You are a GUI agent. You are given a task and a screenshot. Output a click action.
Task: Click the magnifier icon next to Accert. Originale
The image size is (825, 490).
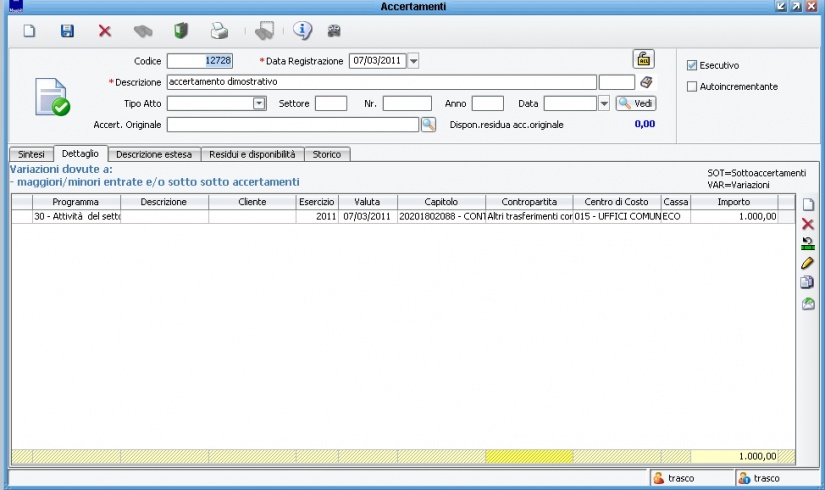(x=428, y=125)
